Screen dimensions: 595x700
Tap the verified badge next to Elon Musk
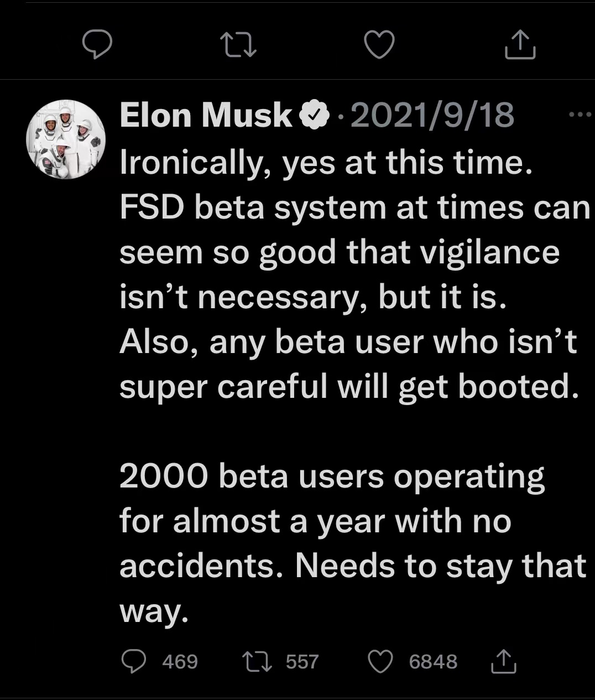314,116
